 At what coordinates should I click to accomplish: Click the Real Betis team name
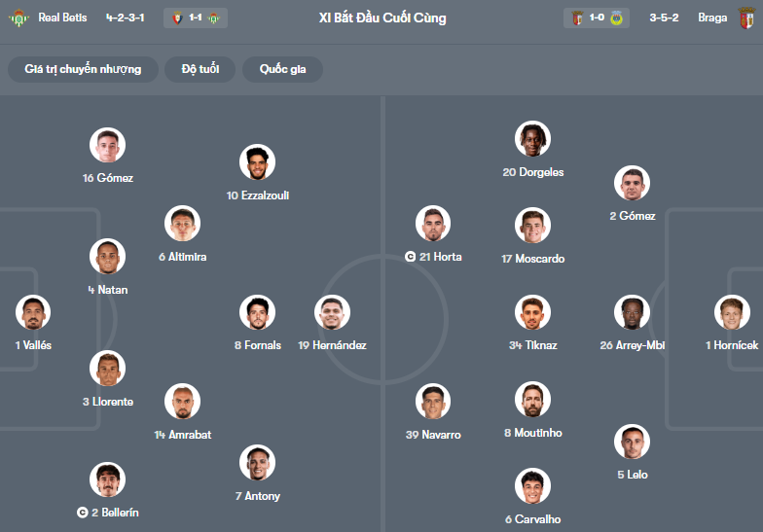63,18
